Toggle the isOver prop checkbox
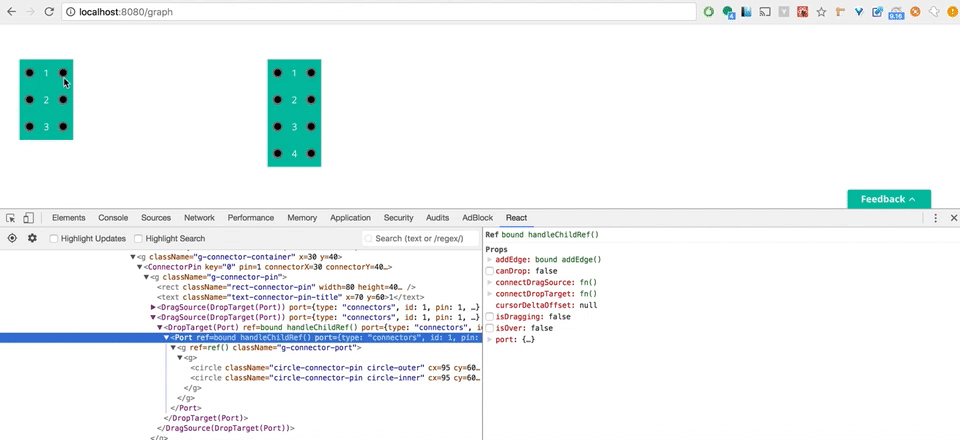Viewport: 960px width, 440px height. pos(490,328)
